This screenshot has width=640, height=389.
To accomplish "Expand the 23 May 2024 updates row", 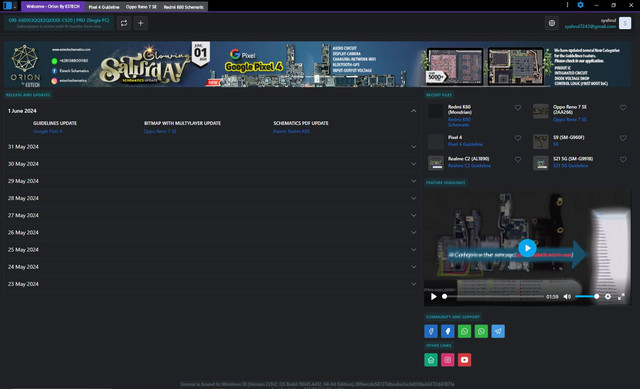I will [x=212, y=284].
